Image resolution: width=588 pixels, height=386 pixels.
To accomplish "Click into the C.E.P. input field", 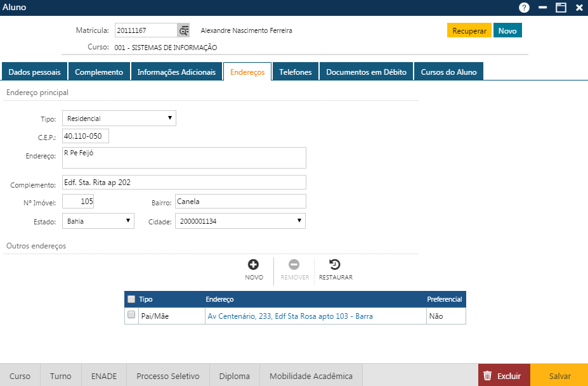I will [x=86, y=136].
